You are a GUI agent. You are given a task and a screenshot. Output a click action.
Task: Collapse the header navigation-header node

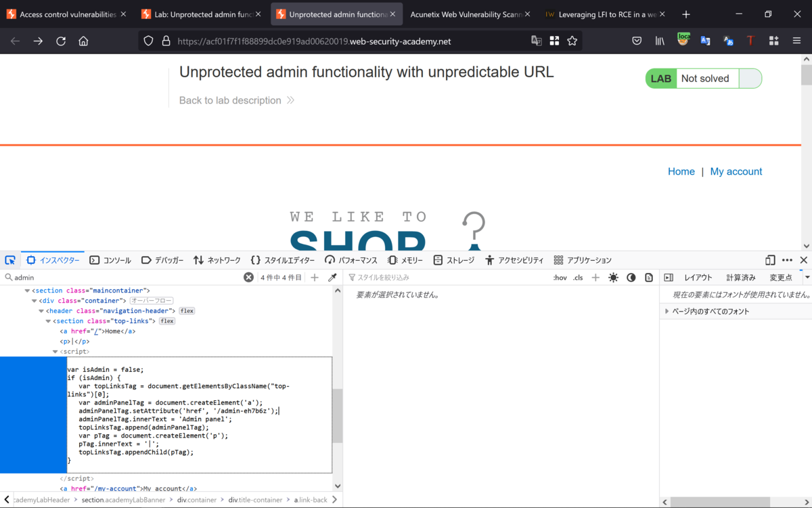point(41,311)
